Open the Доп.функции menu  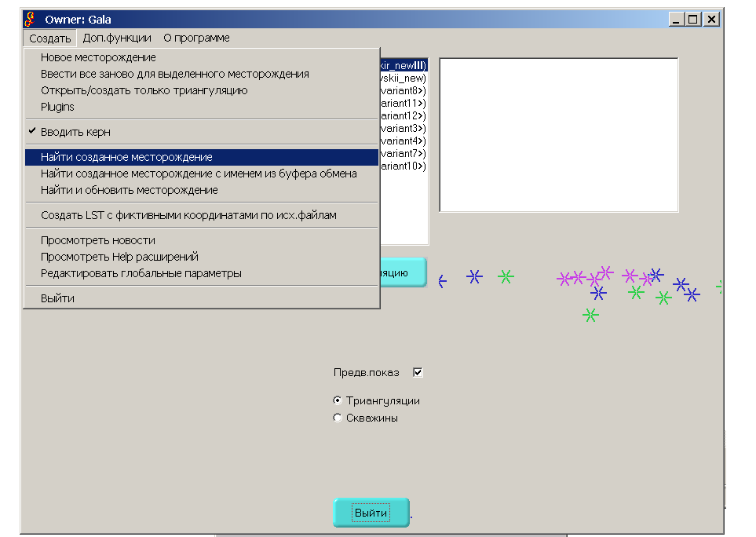tap(117, 38)
